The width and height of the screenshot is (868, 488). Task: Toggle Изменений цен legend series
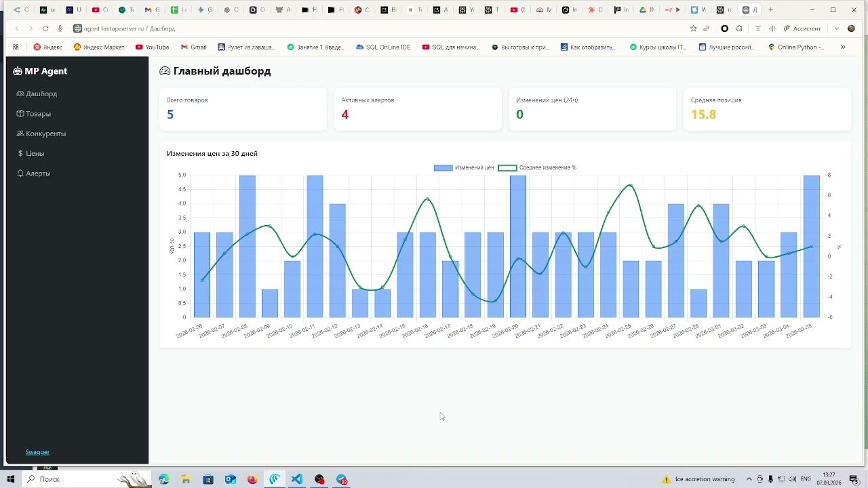coord(464,167)
